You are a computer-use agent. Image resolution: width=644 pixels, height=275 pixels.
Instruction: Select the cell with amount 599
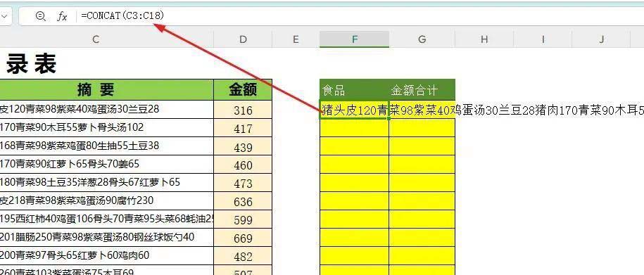243,219
